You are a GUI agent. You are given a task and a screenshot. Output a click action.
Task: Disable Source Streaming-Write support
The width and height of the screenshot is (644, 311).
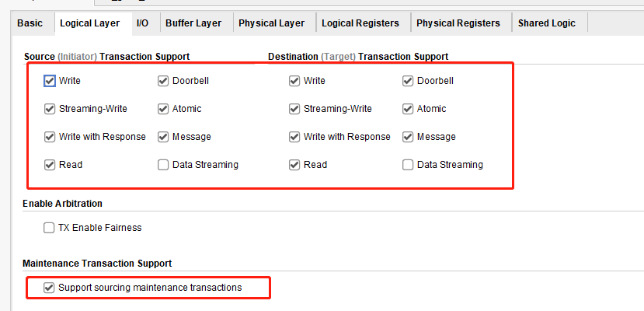[50, 109]
